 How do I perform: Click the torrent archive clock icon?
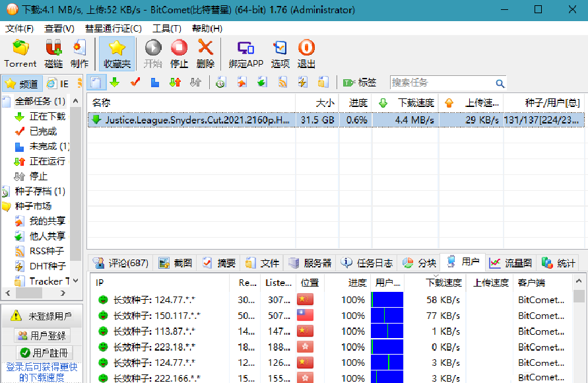pyautogui.click(x=221, y=82)
